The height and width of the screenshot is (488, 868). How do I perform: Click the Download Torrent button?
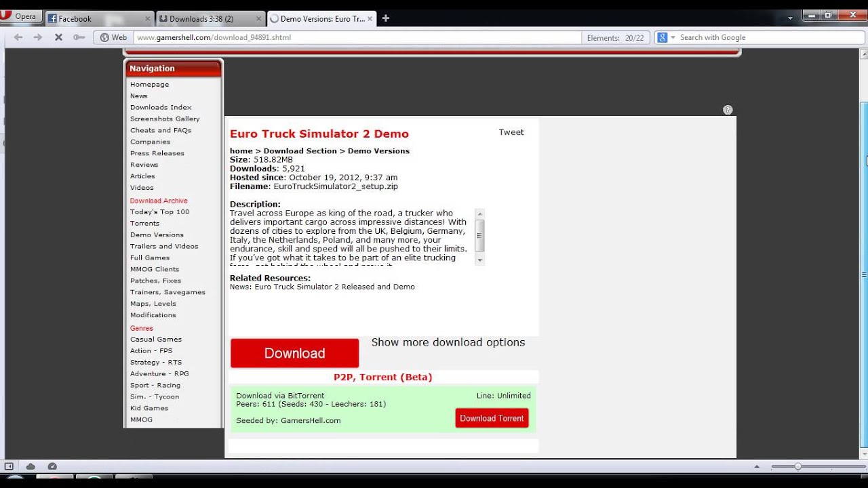tap(492, 418)
